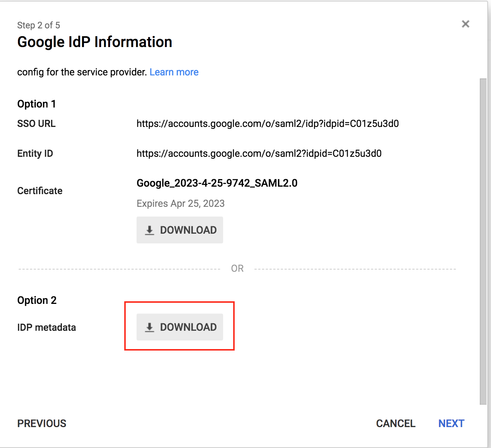The height and width of the screenshot is (448, 491).
Task: Click the download arrow icon beside IDP metadata
Action: click(150, 327)
